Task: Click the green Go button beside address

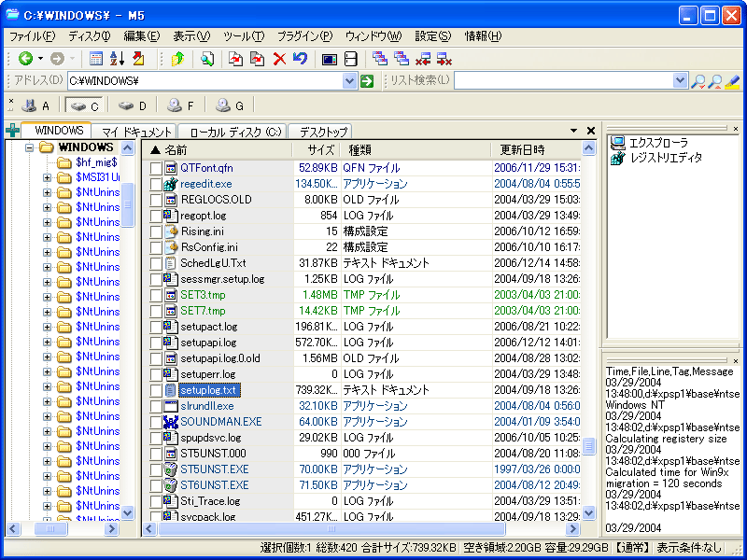Action: [367, 81]
